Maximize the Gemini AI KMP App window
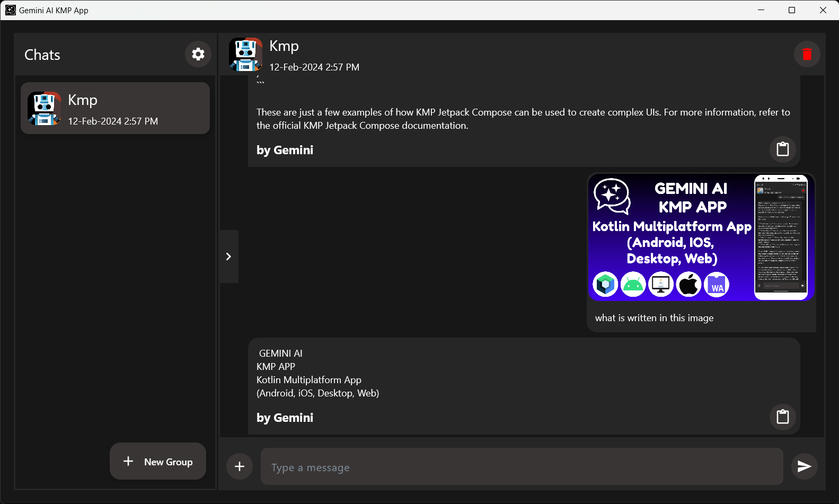This screenshot has height=504, width=839. click(792, 10)
